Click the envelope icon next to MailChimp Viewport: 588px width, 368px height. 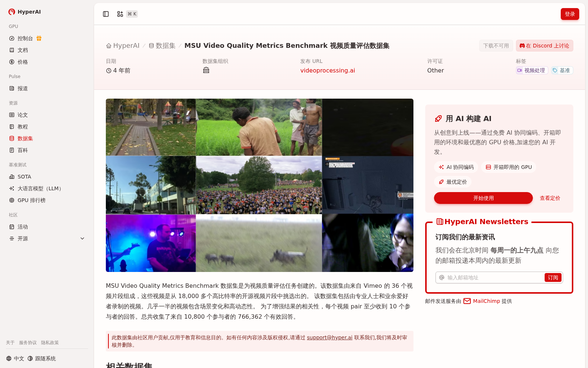pyautogui.click(x=467, y=301)
